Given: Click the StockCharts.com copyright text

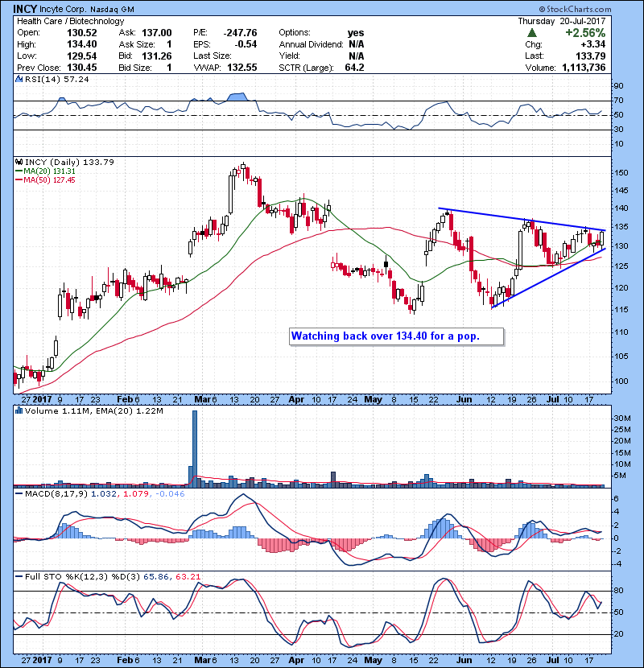Looking at the screenshot, I should click(575, 9).
